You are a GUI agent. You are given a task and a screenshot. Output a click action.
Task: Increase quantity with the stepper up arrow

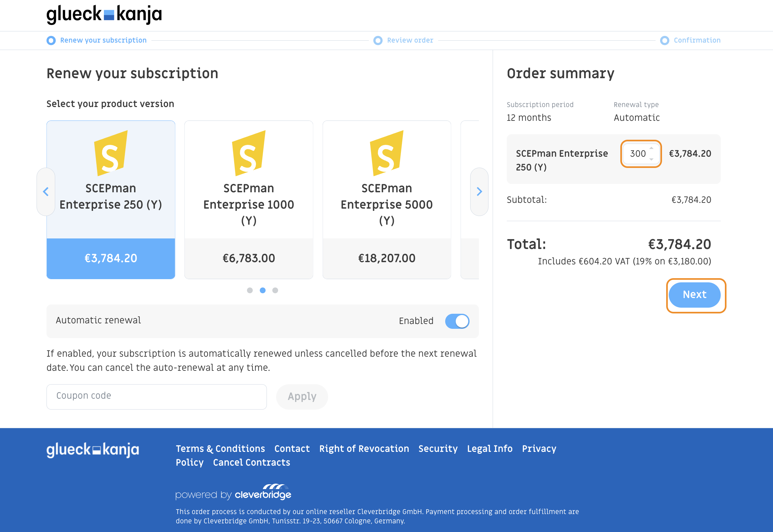pyautogui.click(x=651, y=148)
